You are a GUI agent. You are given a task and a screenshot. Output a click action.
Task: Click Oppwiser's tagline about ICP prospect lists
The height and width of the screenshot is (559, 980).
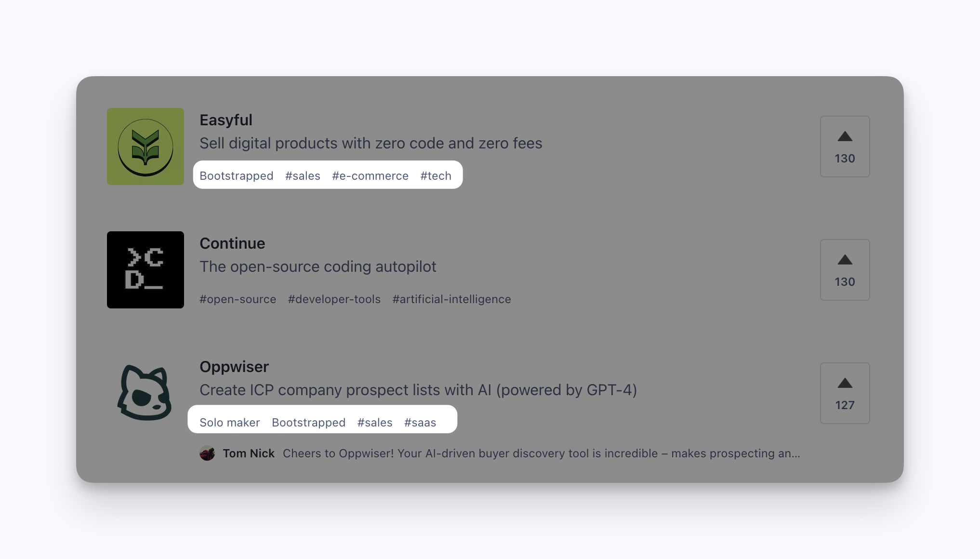click(418, 390)
